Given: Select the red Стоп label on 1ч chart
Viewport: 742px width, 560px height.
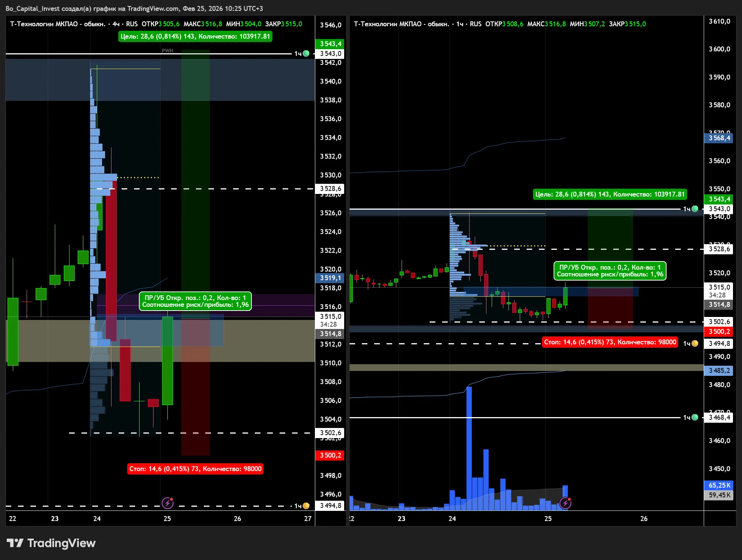Looking at the screenshot, I should (x=610, y=342).
